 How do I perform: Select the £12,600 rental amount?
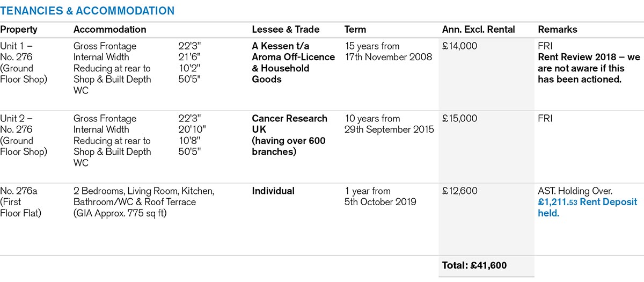(x=459, y=191)
